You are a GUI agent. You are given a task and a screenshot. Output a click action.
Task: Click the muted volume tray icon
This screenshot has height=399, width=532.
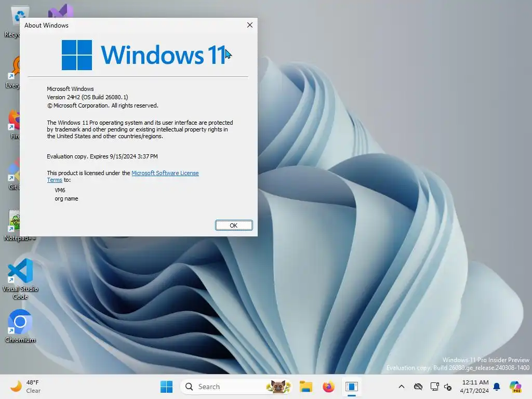(x=448, y=387)
